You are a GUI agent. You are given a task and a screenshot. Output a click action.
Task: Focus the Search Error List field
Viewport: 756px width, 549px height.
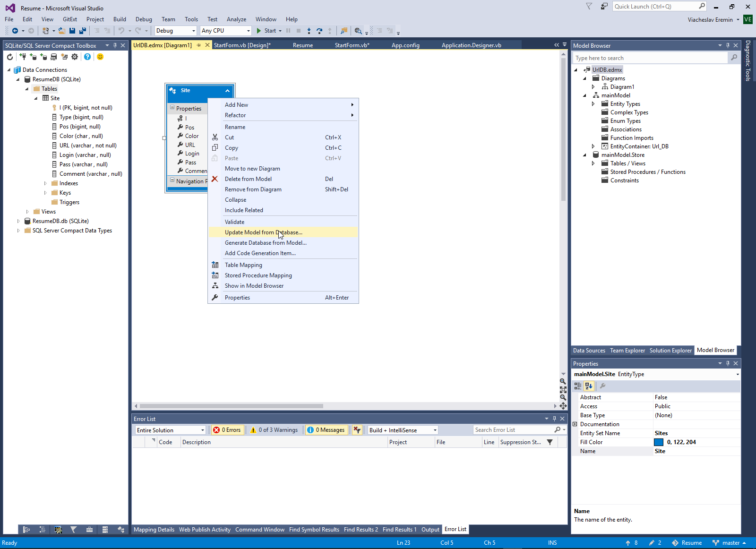coord(515,430)
